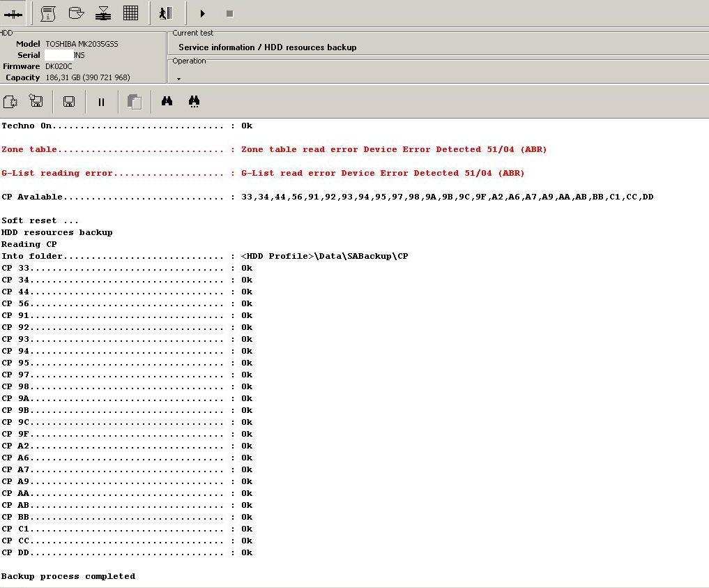Click the firmware value DK020C

(x=59, y=66)
